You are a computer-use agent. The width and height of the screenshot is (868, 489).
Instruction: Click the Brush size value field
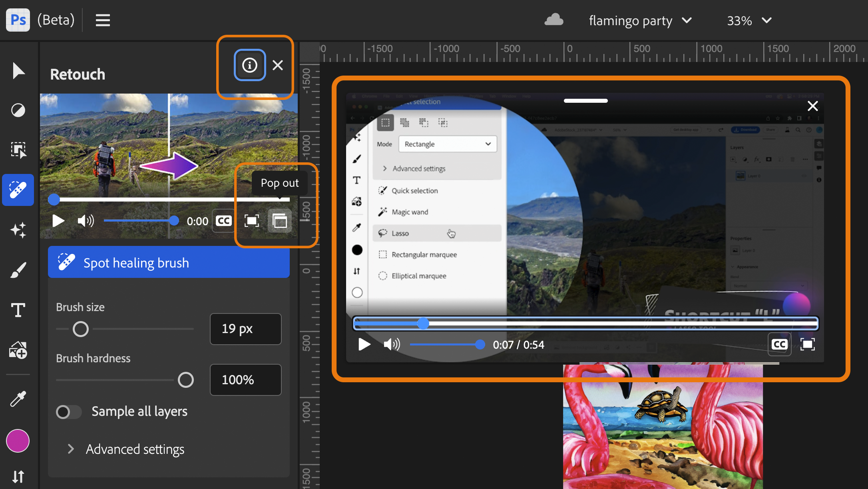click(x=245, y=329)
